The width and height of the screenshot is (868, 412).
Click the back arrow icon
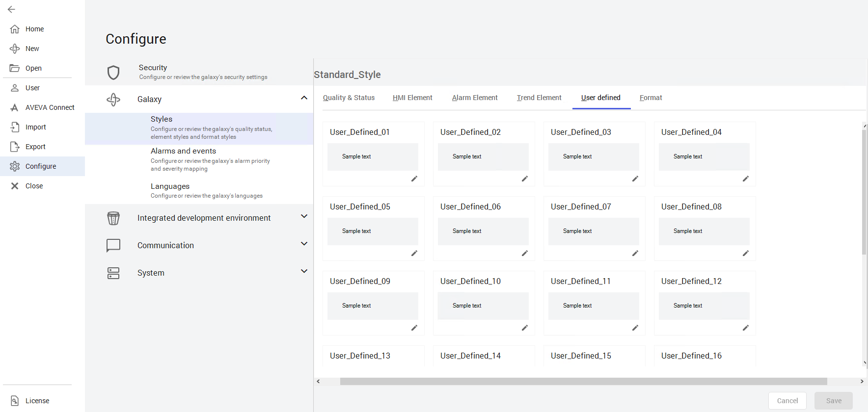[11, 9]
